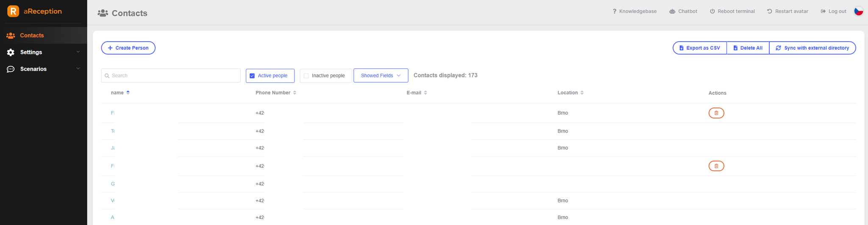Expand the Scenarios sidebar menu
Viewport: 868px width, 225px height.
pyautogui.click(x=43, y=69)
